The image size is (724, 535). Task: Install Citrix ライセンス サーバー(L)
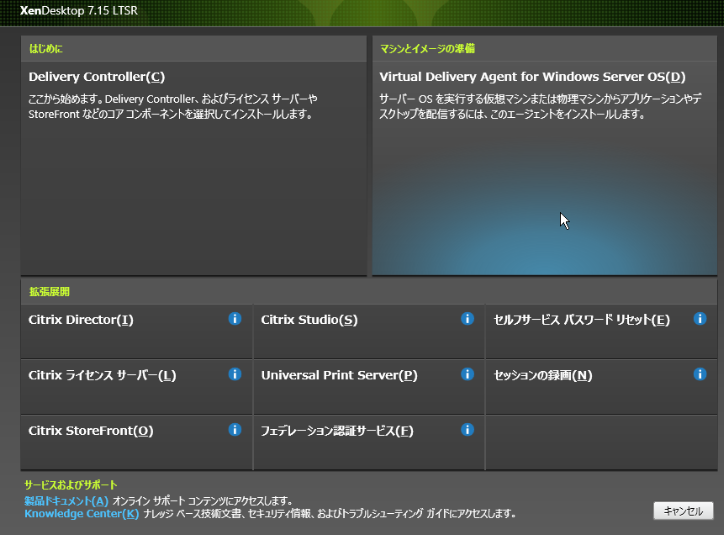point(136,387)
